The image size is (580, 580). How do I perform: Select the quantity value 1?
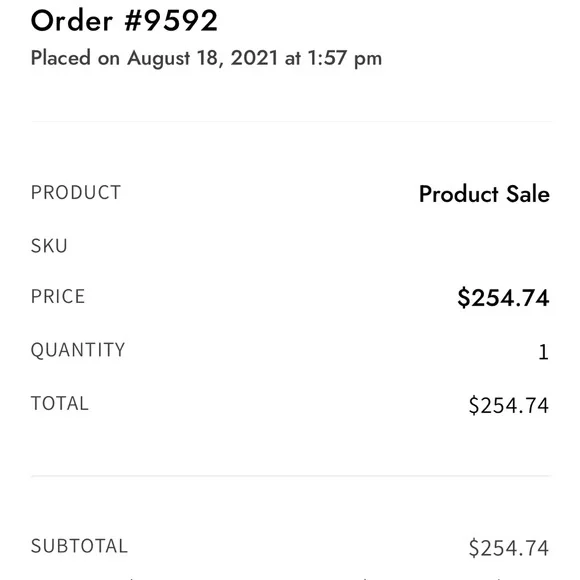[543, 352]
